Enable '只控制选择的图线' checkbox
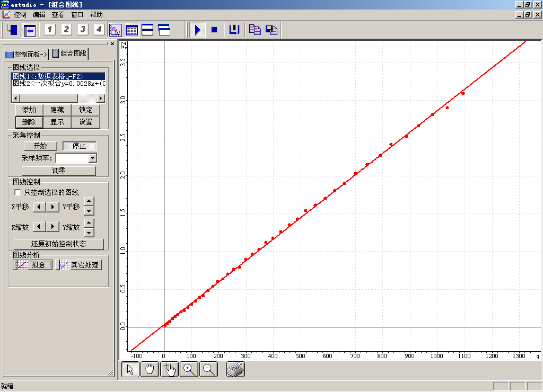 [17, 192]
